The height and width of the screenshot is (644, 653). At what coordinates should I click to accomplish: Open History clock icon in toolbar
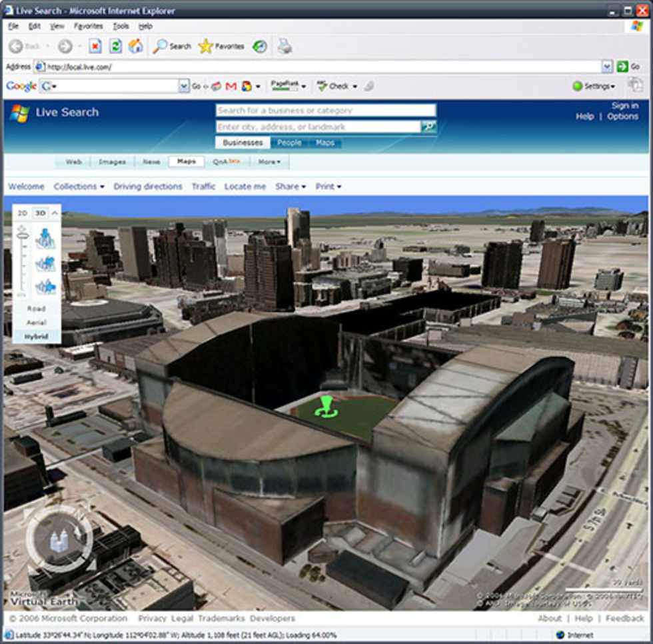point(260,46)
